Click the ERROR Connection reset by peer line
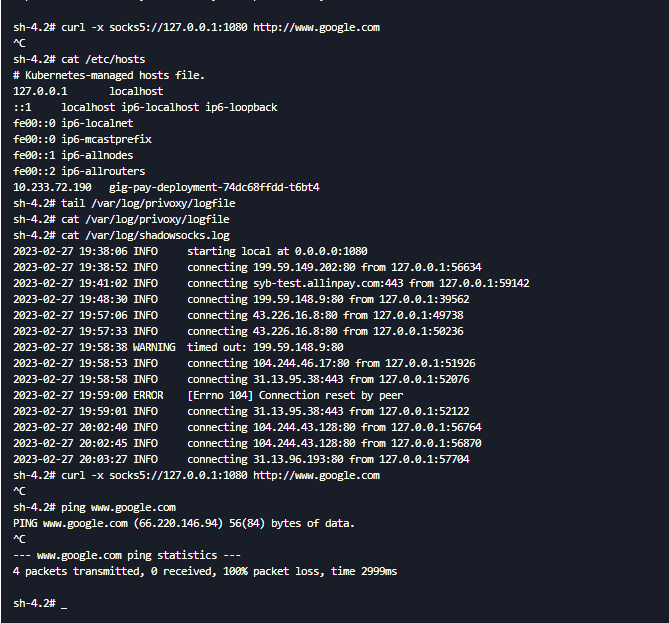Screen dimensions: 669x623 coord(208,396)
